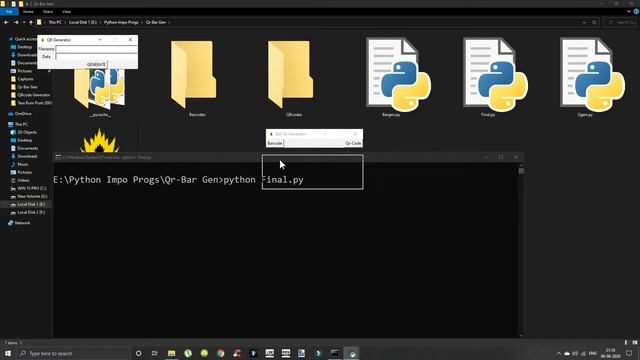Click the taskbar search box
The width and height of the screenshot is (640, 360).
coord(73,353)
